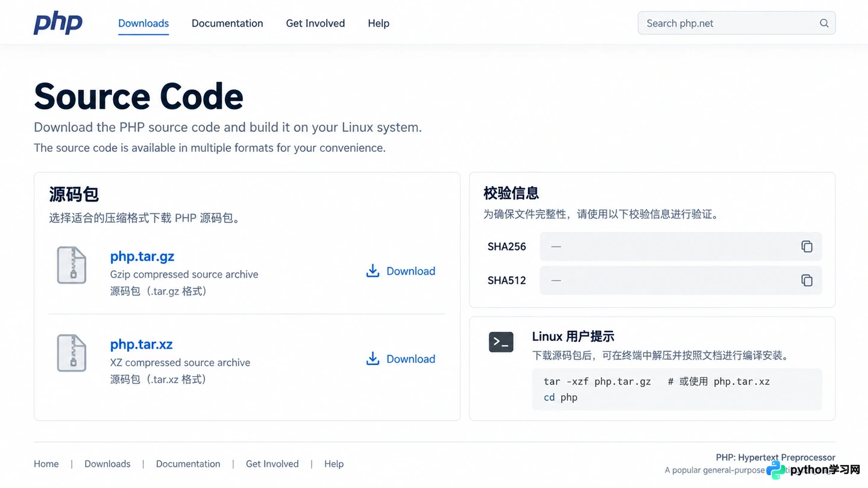
Task: Click the search magnifier icon
Action: click(x=824, y=23)
